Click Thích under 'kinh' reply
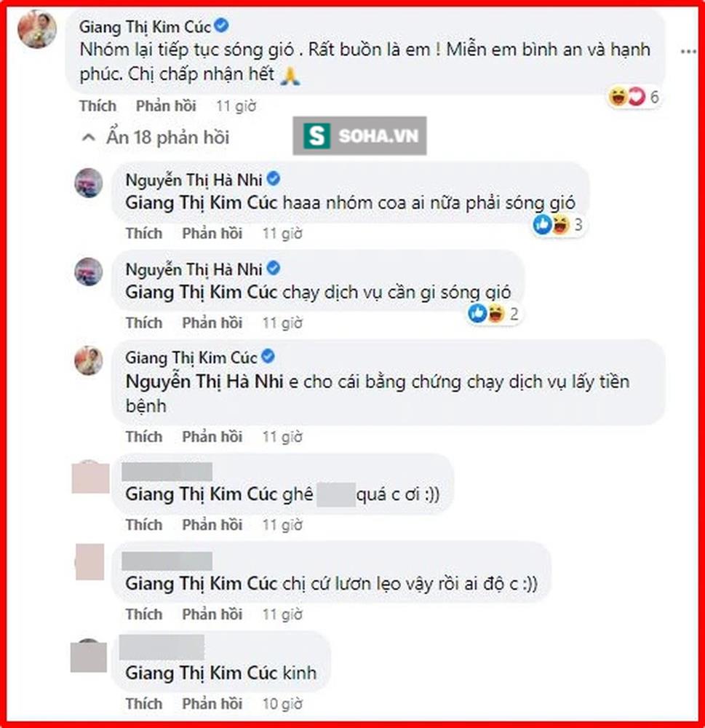 pyautogui.click(x=144, y=703)
